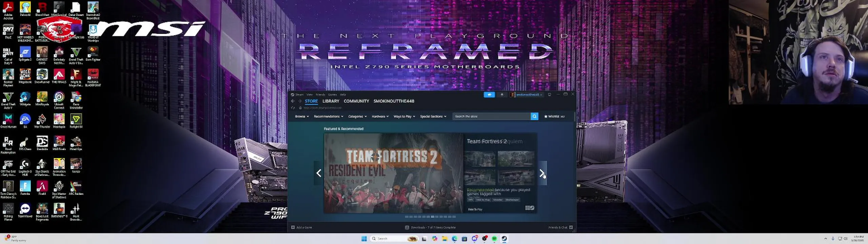868x244 pixels.
Task: Open the Steam menu
Action: (299, 95)
